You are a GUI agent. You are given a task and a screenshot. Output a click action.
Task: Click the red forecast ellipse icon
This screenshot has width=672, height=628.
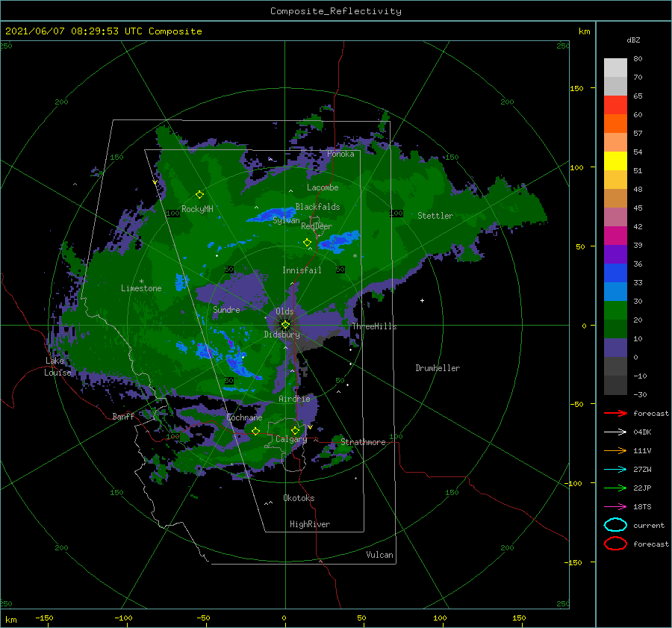[615, 544]
